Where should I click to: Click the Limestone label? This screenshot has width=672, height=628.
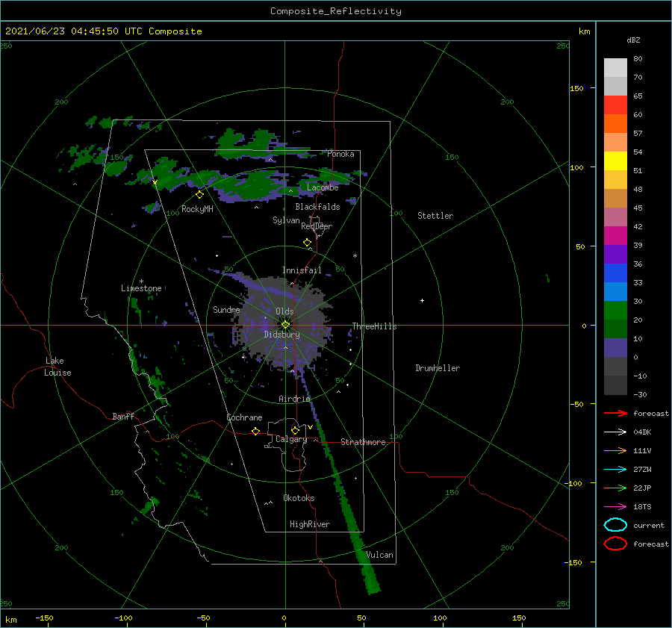click(141, 288)
